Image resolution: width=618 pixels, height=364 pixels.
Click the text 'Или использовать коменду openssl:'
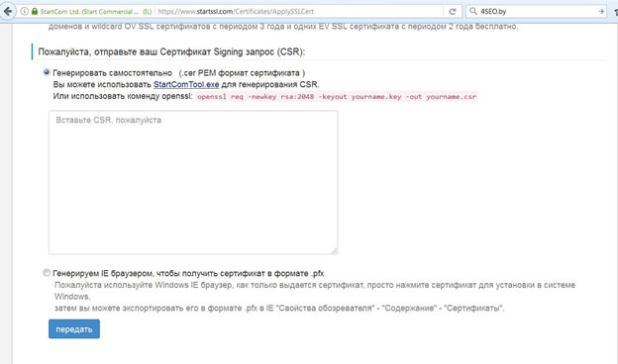[x=123, y=96]
